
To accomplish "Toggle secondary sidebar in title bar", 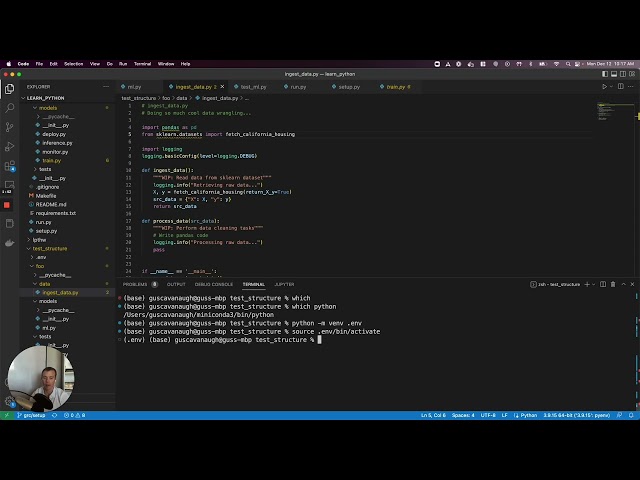I will click(x=623, y=74).
